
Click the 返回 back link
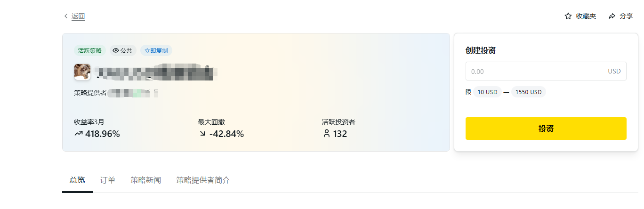tap(78, 16)
